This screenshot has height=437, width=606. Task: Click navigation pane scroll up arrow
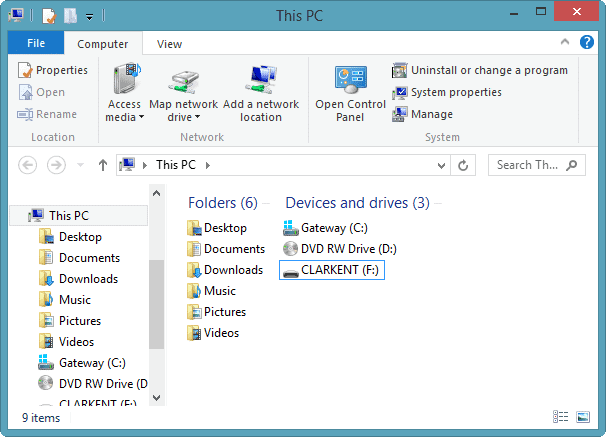(157, 193)
